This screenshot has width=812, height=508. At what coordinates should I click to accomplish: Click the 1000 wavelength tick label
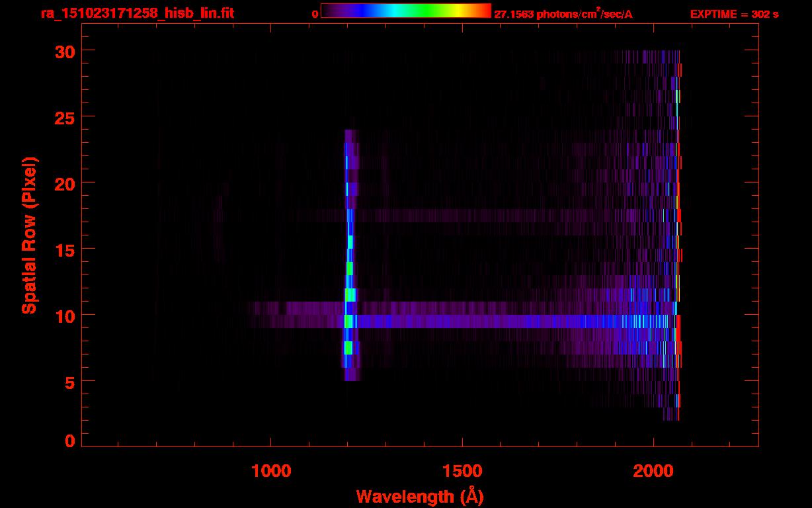[x=271, y=470]
